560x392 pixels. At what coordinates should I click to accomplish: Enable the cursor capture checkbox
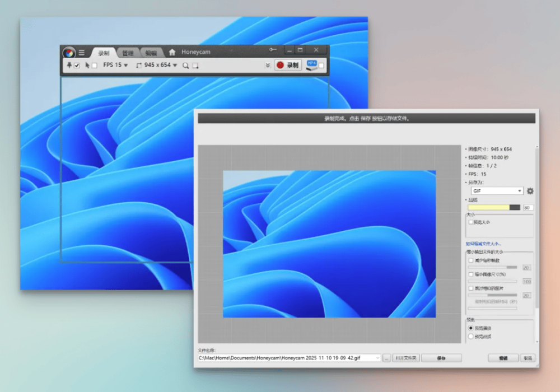click(x=94, y=66)
